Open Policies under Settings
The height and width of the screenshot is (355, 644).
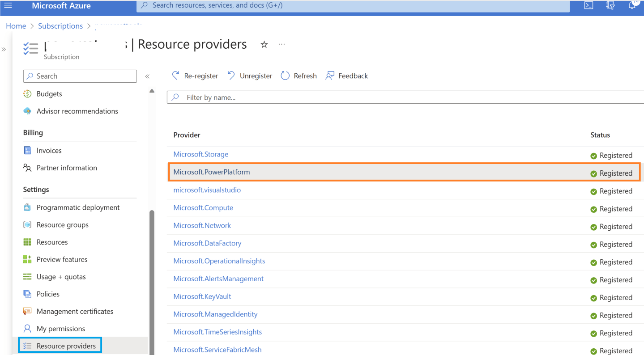(48, 294)
